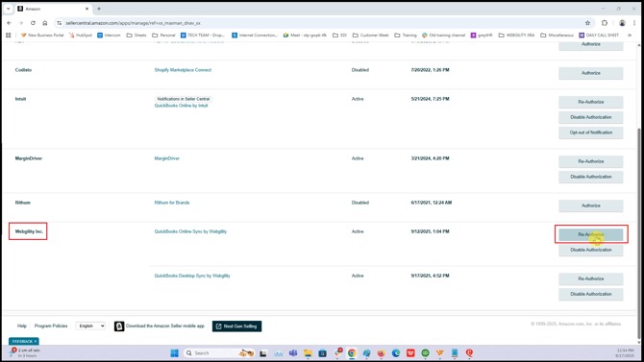Open the Windows Start menu

point(175,353)
